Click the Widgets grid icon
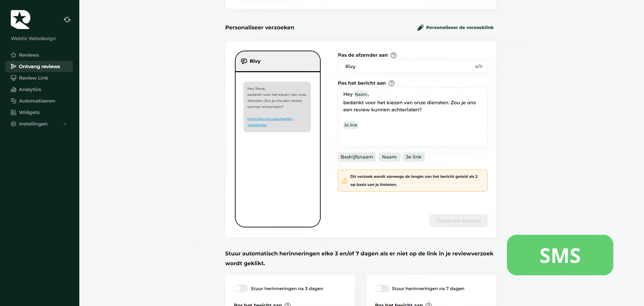This screenshot has width=644, height=306. point(14,112)
